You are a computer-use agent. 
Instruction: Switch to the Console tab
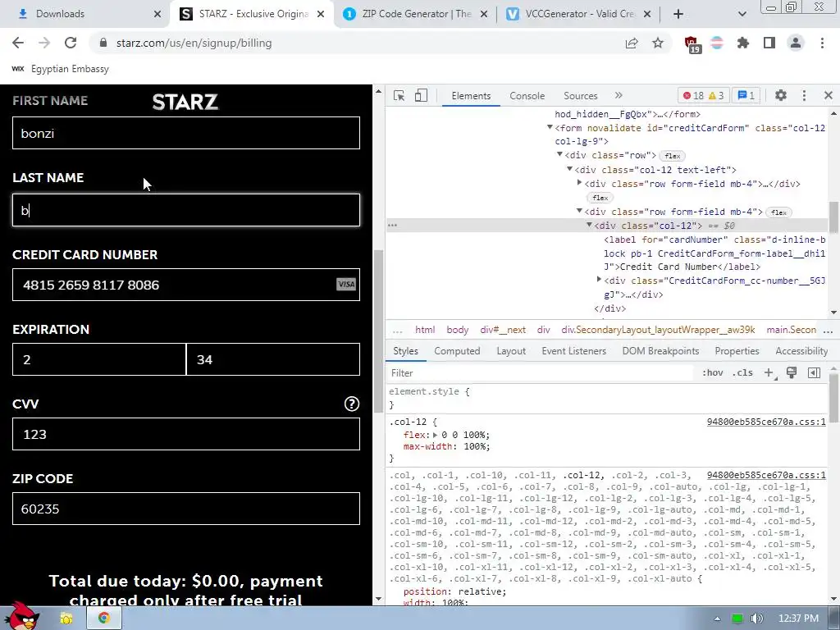coord(527,95)
